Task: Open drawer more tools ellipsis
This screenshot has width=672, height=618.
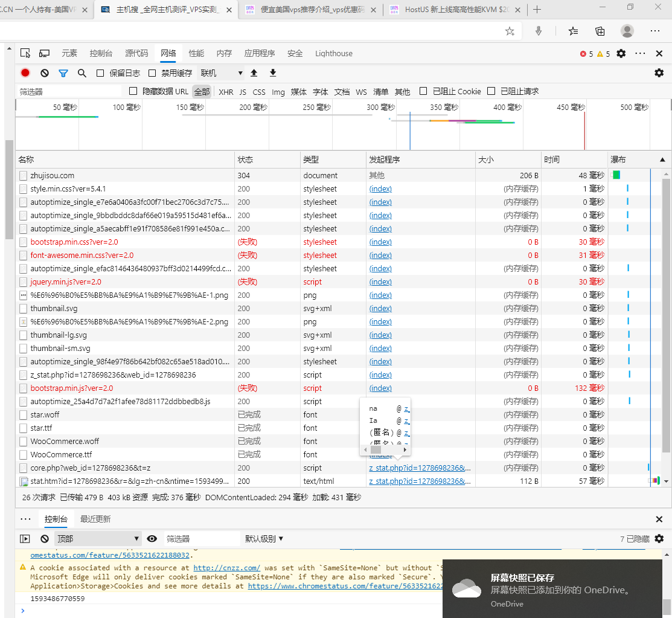Action: tap(25, 519)
